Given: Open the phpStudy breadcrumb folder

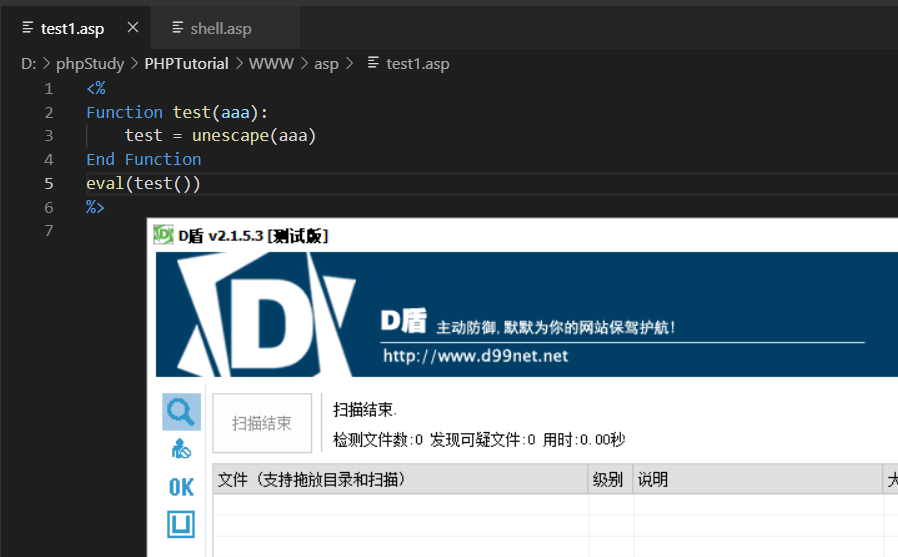Looking at the screenshot, I should point(90,64).
